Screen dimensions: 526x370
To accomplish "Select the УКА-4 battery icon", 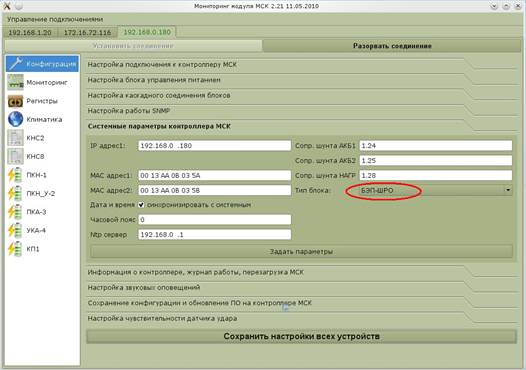I will tap(15, 230).
